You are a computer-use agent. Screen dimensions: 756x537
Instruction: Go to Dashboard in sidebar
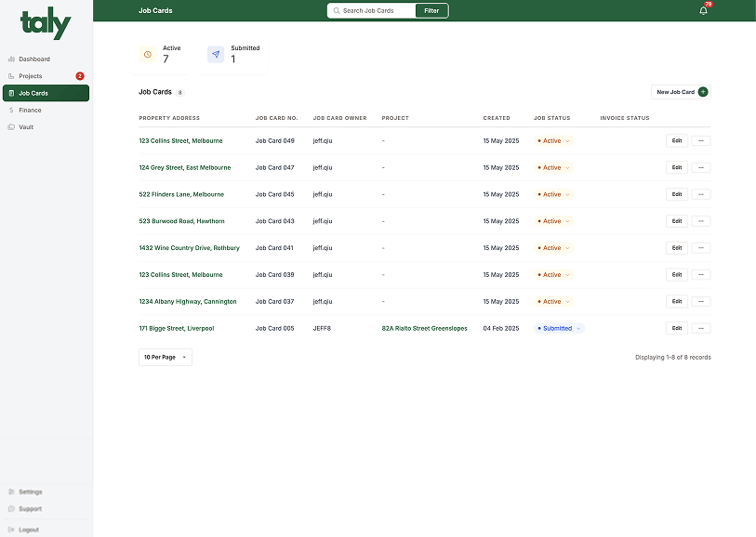tap(46, 59)
